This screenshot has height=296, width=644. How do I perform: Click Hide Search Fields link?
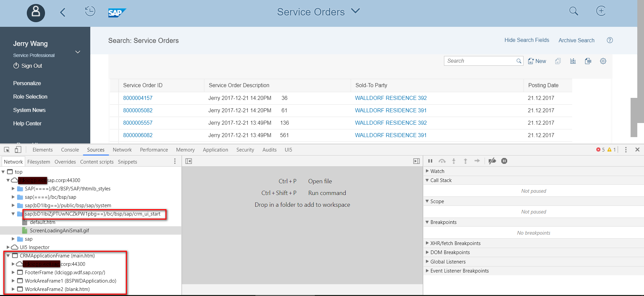pos(527,40)
